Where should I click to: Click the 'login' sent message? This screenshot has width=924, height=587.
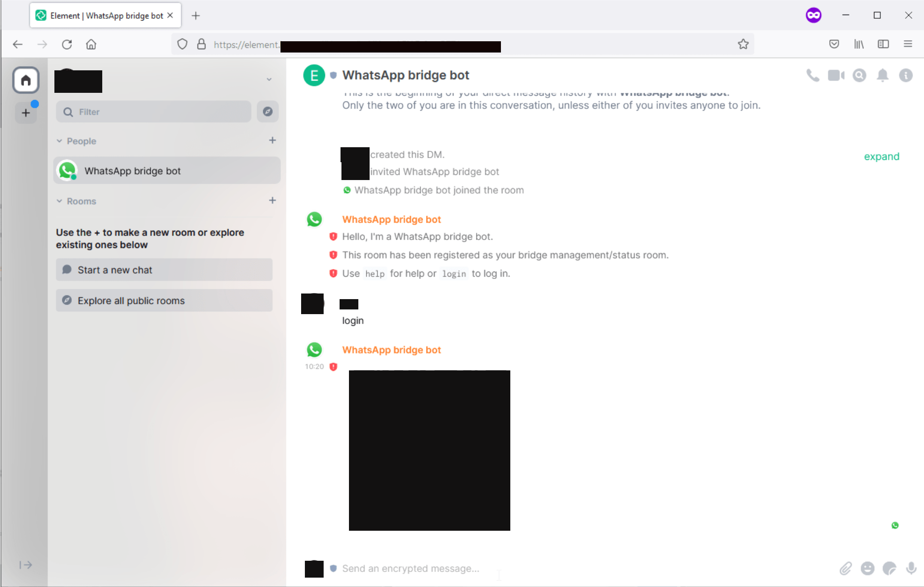(x=353, y=321)
